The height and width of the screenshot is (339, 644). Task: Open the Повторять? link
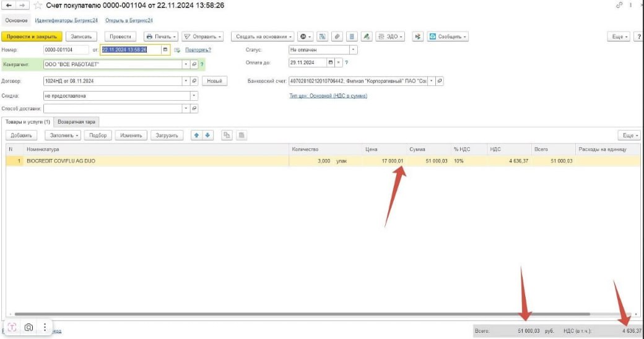(x=198, y=49)
